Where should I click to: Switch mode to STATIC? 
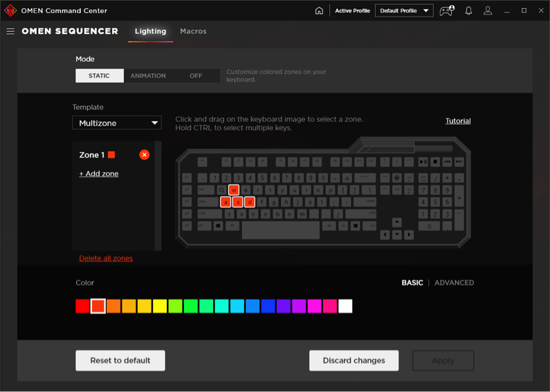99,76
